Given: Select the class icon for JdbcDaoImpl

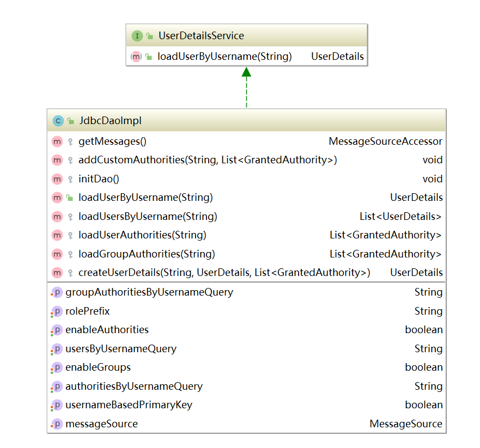Looking at the screenshot, I should (x=58, y=121).
